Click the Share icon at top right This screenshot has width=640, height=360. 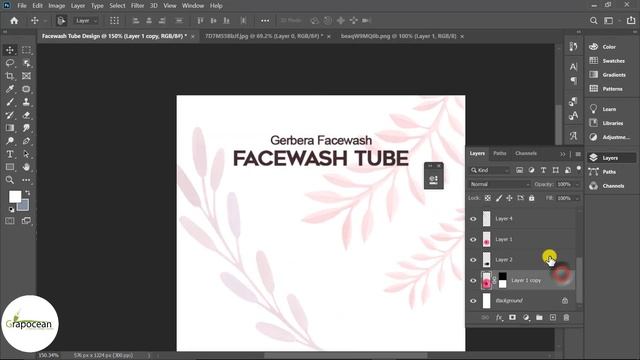coord(631,20)
